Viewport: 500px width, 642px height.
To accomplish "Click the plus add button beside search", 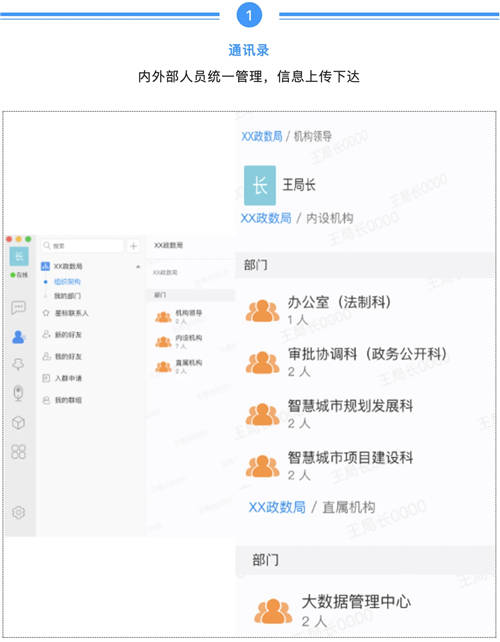I will (x=133, y=246).
